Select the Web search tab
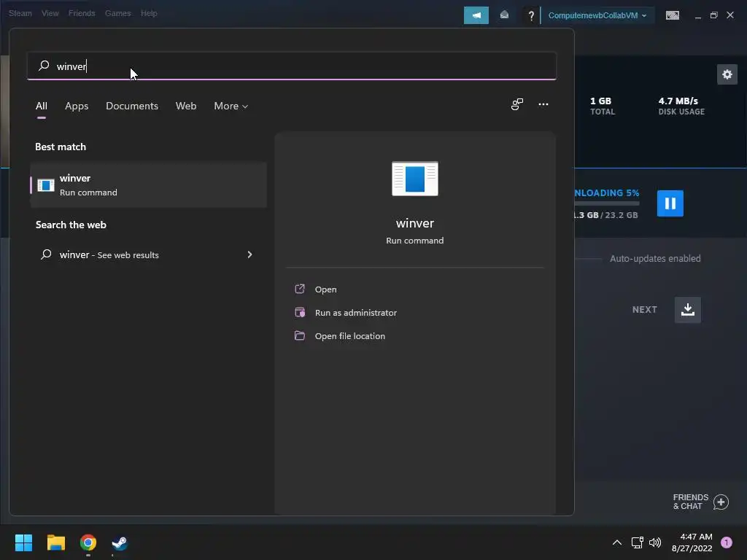This screenshot has width=747, height=560. [186, 106]
